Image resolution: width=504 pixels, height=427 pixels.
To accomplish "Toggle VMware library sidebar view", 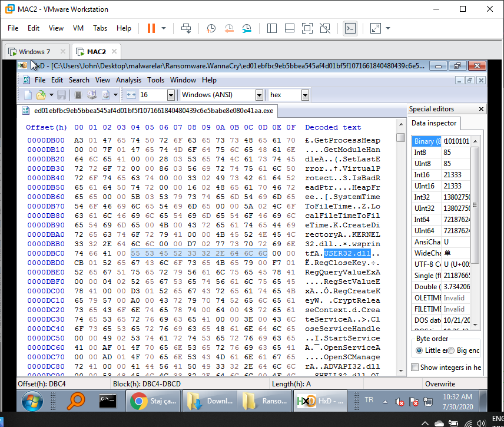I will [x=272, y=28].
